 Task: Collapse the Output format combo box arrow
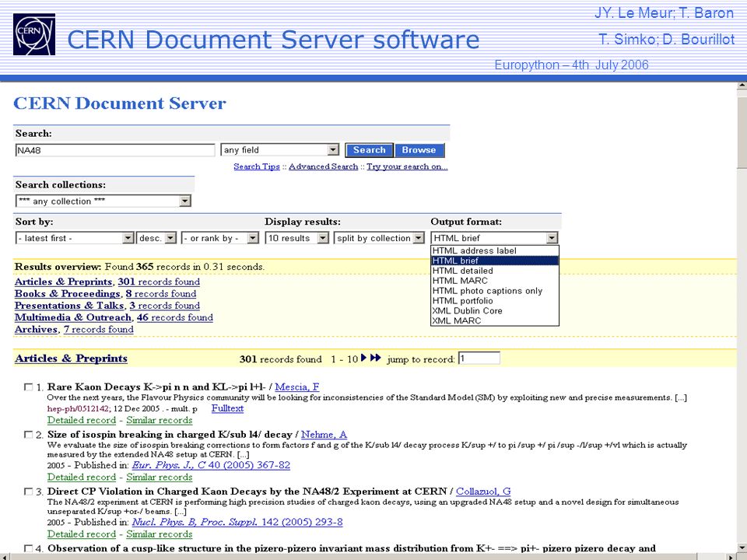point(552,238)
